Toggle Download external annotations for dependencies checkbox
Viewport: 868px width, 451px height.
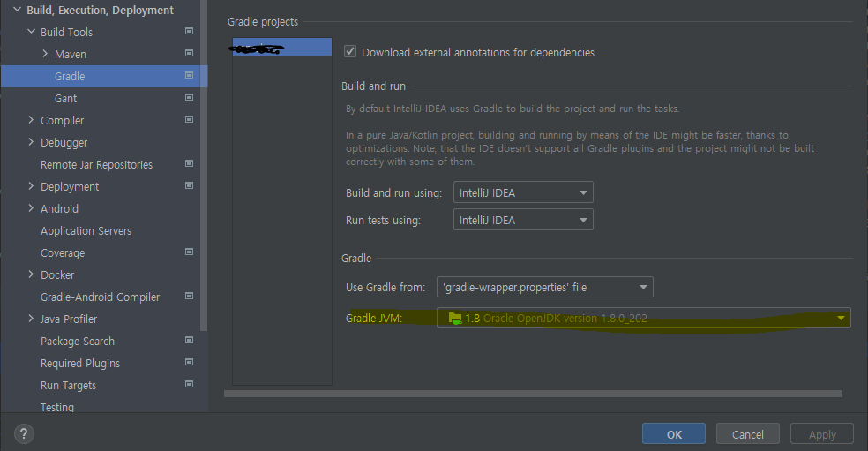coord(350,51)
